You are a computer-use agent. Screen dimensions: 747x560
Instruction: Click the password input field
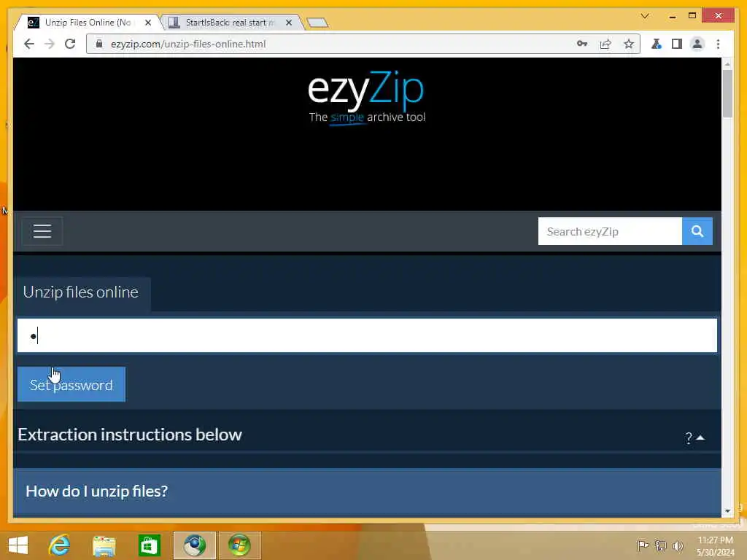pos(367,335)
